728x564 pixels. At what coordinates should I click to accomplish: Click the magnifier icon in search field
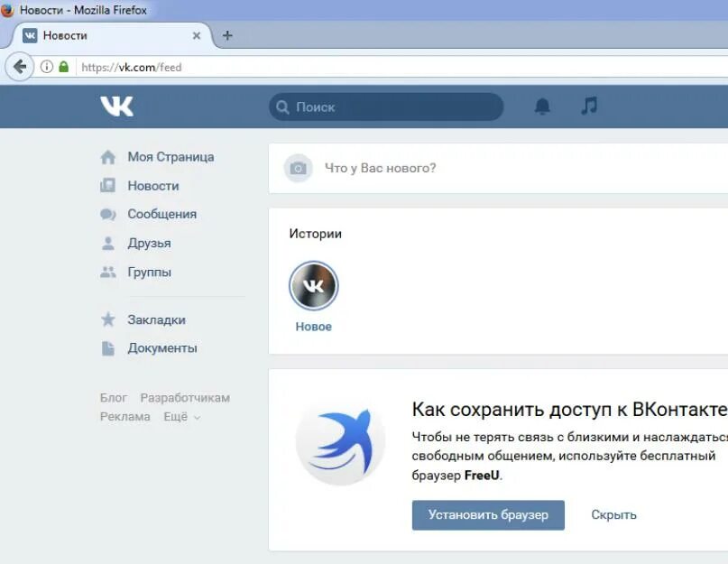282,107
